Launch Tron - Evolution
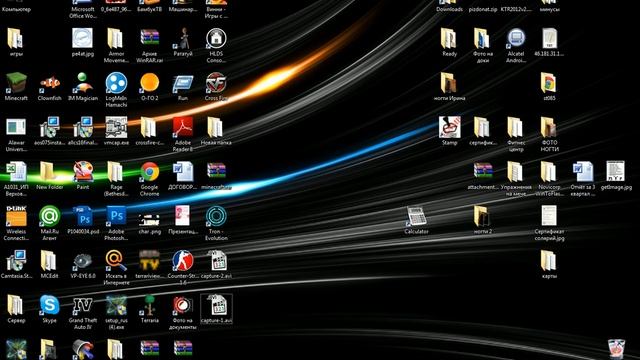This screenshot has width=640, height=360. pyautogui.click(x=216, y=216)
